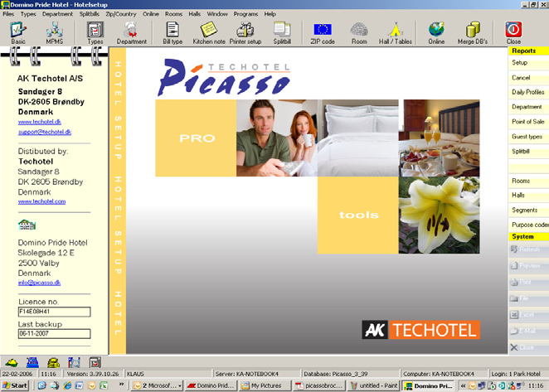The height and width of the screenshot is (392, 549).
Task: Click the E-Mail item under System
Action: click(529, 332)
